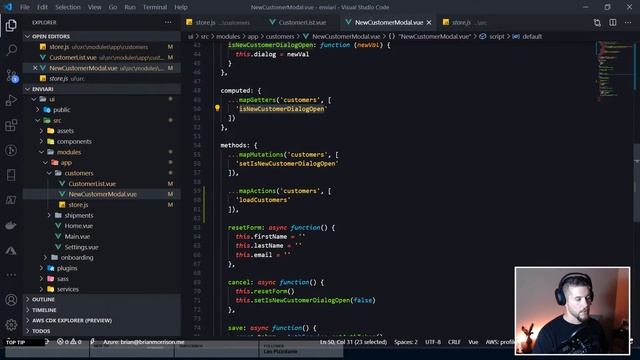This screenshot has height=360, width=640.
Task: Open CustomerList.vue in the file tree
Action: pyautogui.click(x=92, y=184)
